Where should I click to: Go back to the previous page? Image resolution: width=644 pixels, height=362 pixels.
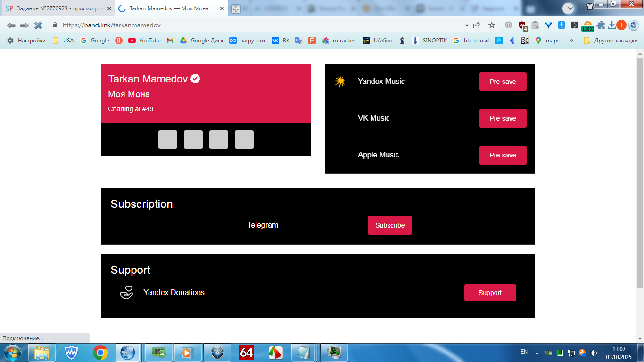tap(11, 25)
